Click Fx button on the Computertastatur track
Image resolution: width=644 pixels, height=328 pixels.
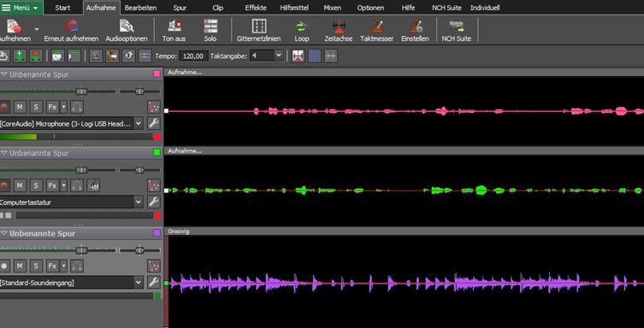(52, 185)
